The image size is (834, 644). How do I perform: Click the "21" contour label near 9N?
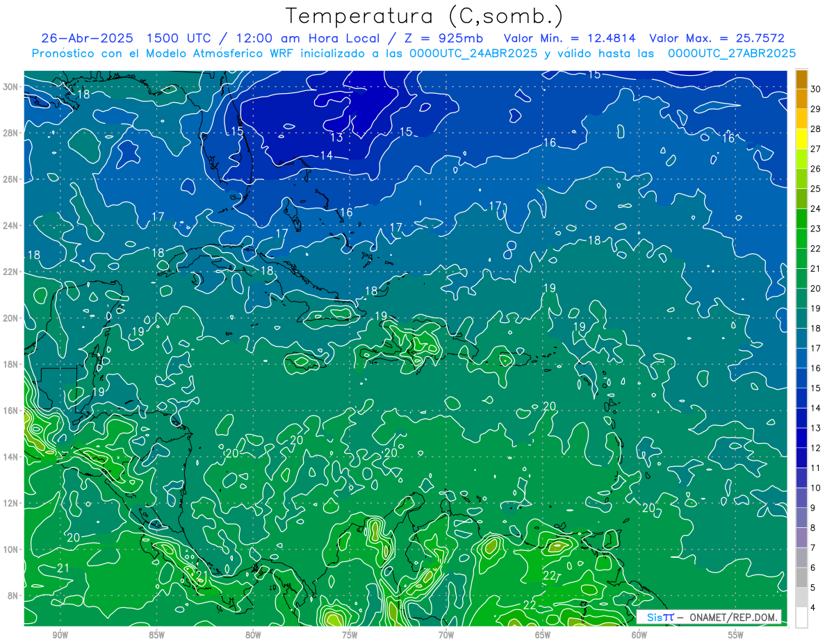pos(63,568)
